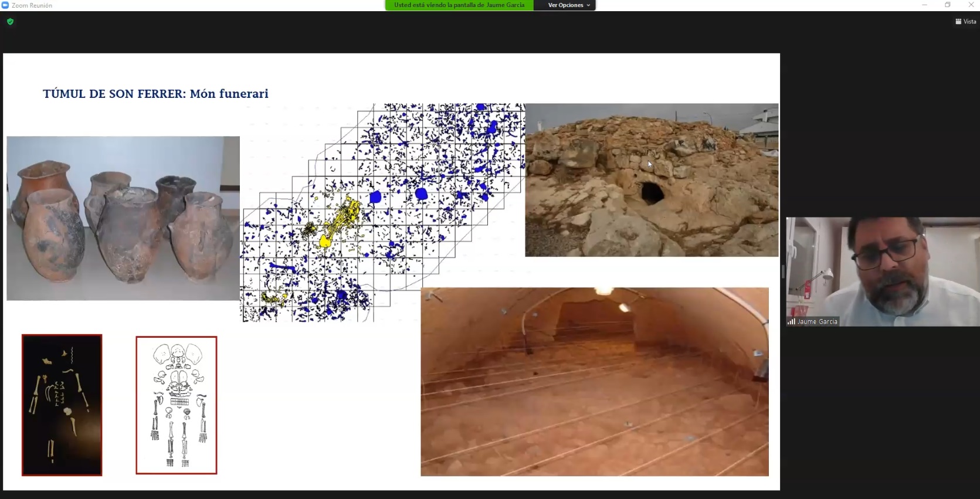Screen dimensions: 980x499
Task: Minimize the Zoom meeting window
Action: pos(924,5)
